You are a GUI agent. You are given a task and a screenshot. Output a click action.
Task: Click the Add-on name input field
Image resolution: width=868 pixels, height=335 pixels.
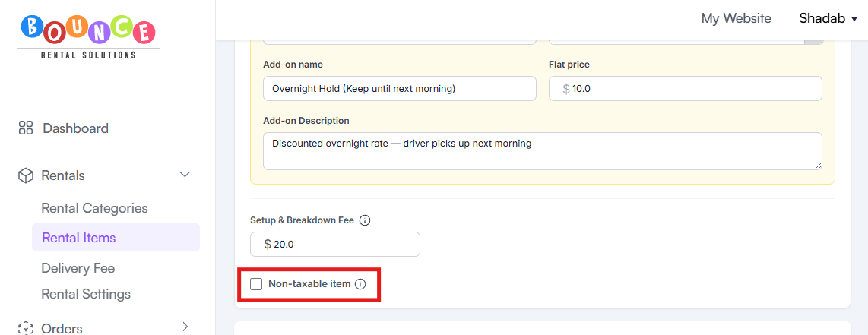tap(400, 88)
